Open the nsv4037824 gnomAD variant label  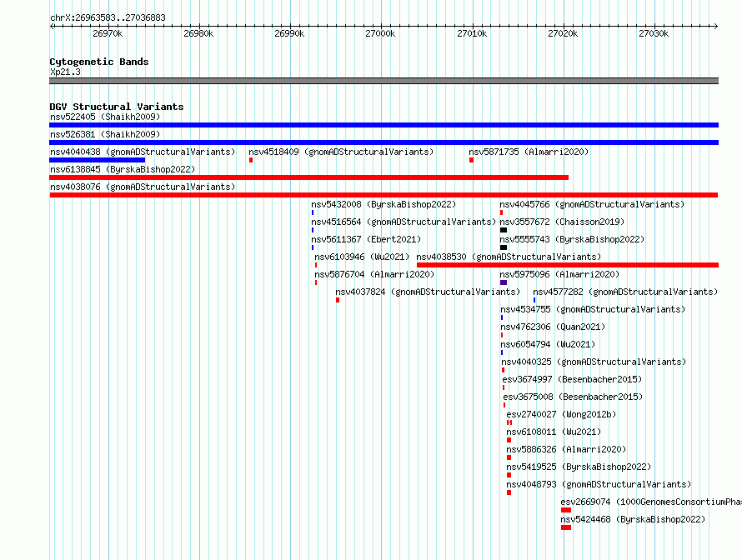tap(428, 292)
